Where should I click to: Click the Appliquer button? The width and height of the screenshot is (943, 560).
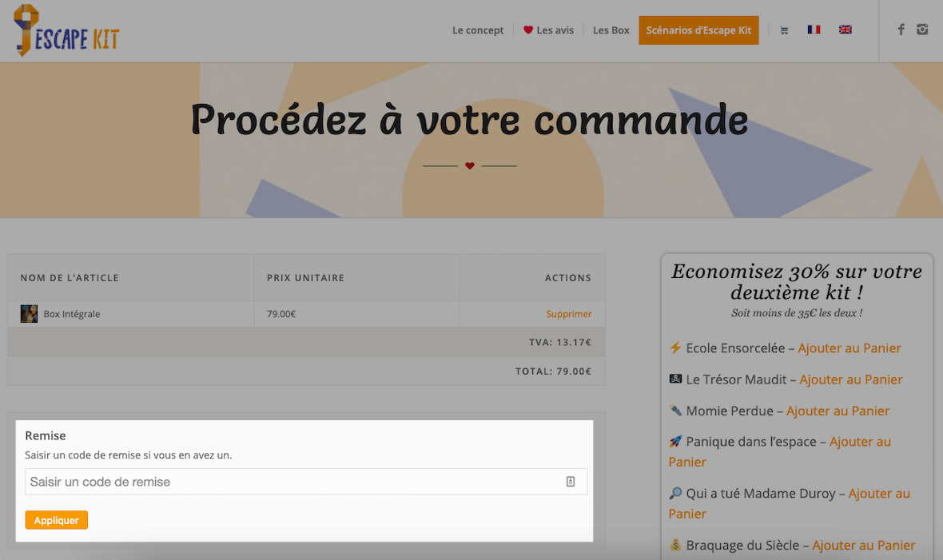pyautogui.click(x=57, y=520)
